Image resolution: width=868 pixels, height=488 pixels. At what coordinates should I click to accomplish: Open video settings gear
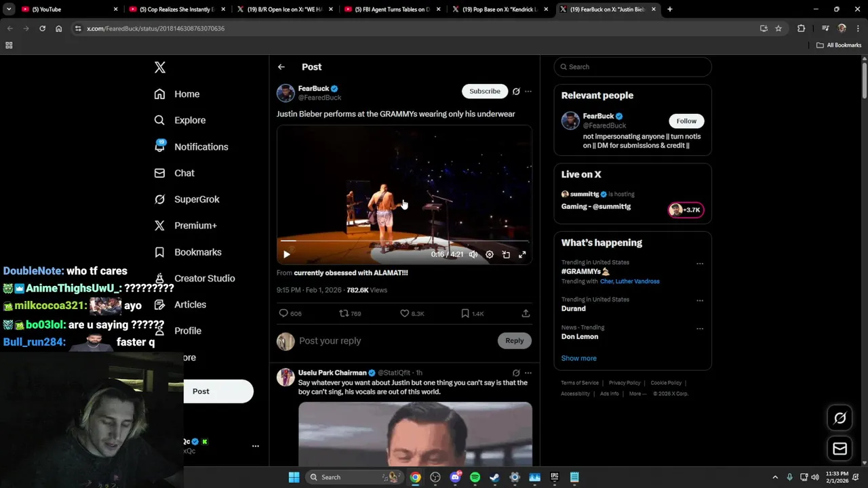click(490, 255)
